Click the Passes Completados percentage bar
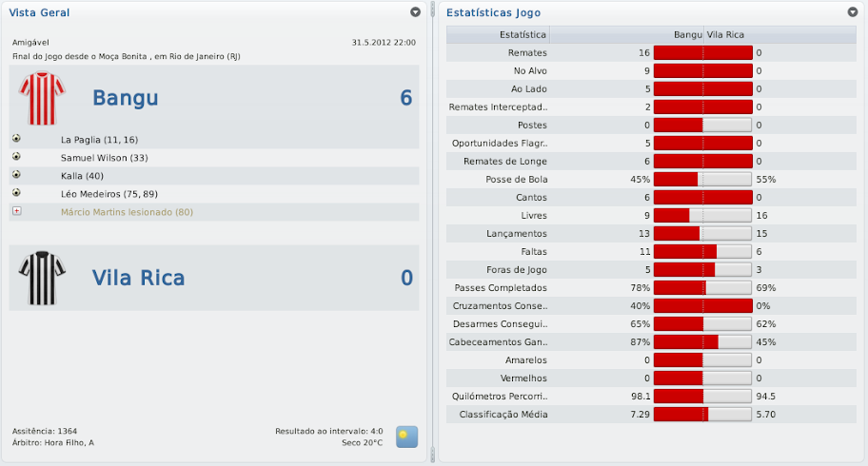The image size is (868, 466). 702,287
